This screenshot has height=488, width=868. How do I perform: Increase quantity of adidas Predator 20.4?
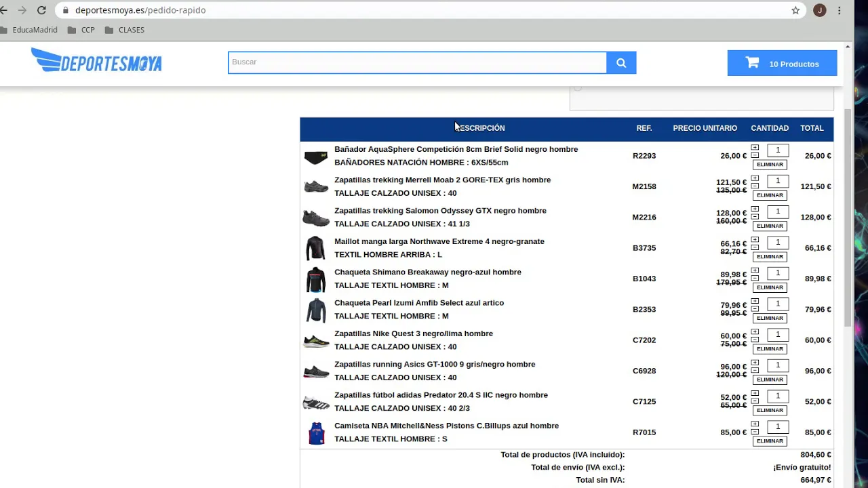[755, 393]
